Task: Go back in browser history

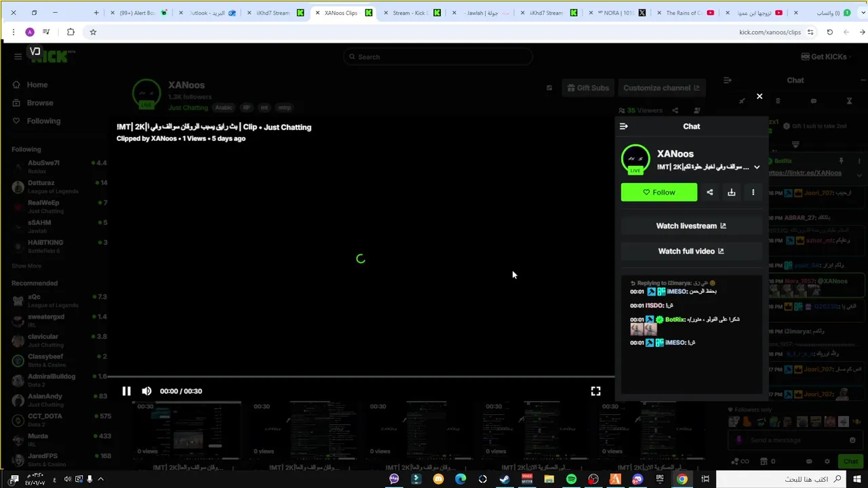Action: tap(862, 32)
